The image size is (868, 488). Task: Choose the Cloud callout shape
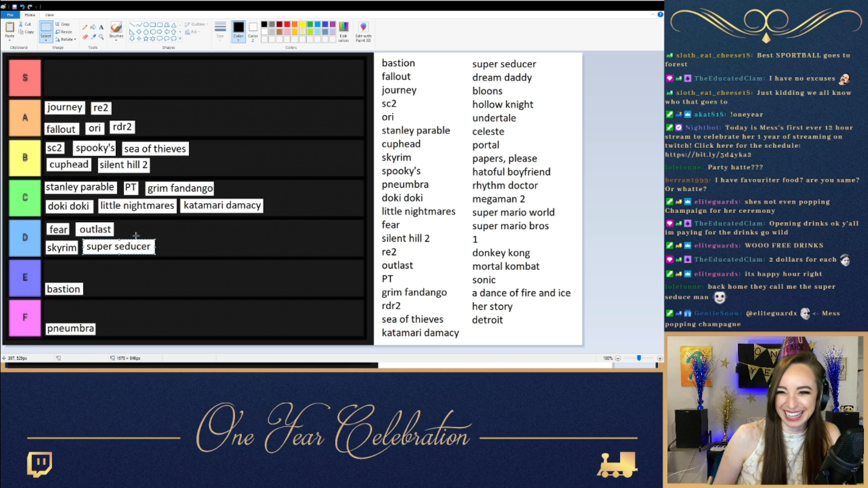174,38
